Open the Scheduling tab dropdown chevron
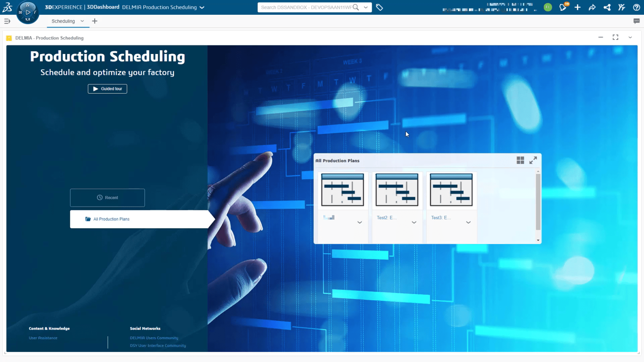This screenshot has height=362, width=644. [82, 21]
